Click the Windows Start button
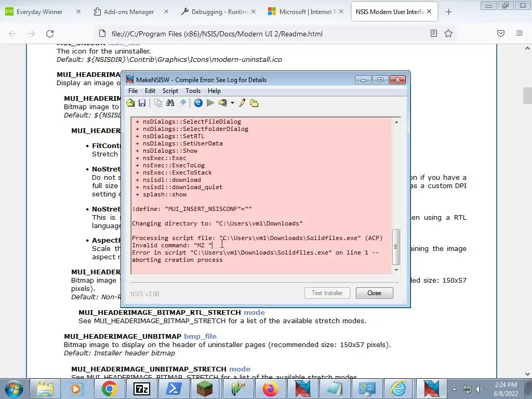This screenshot has width=532, height=399. [14, 389]
